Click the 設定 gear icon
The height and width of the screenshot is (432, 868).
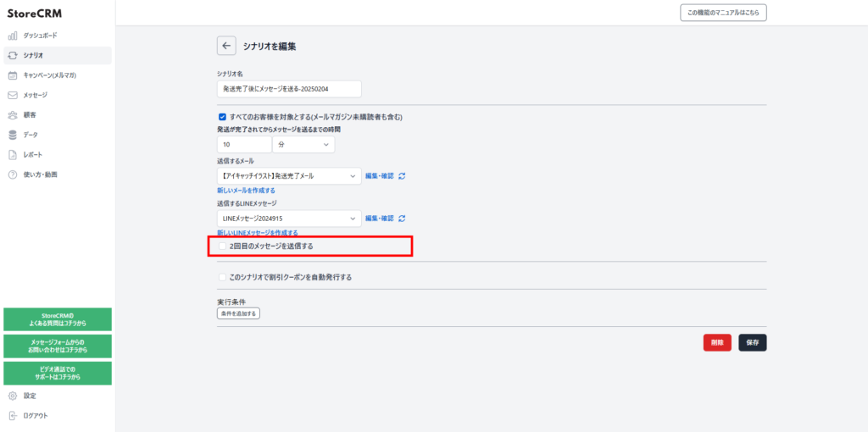coord(13,396)
